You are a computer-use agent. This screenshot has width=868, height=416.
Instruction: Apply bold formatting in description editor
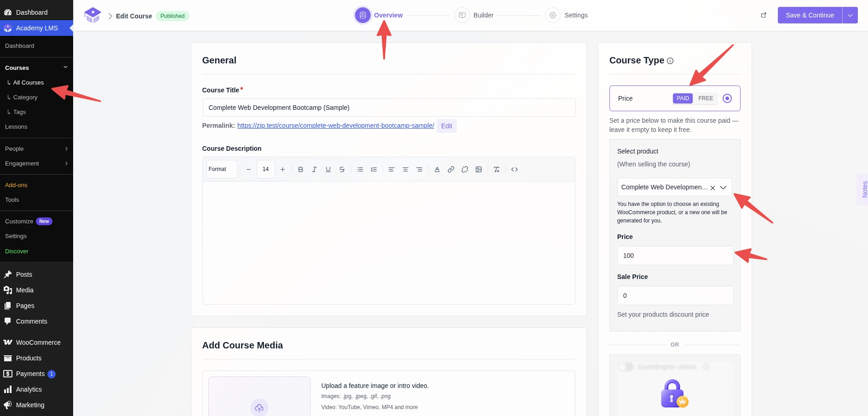point(300,170)
